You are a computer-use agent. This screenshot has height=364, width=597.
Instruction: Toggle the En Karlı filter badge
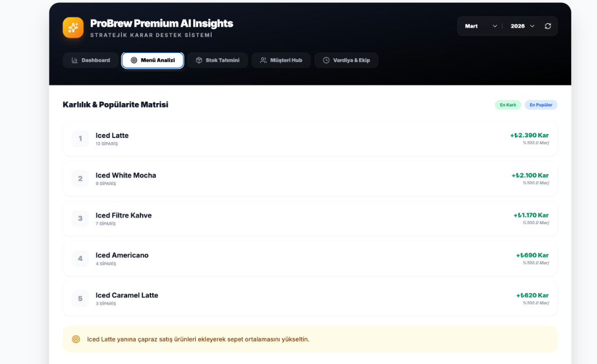click(x=508, y=105)
